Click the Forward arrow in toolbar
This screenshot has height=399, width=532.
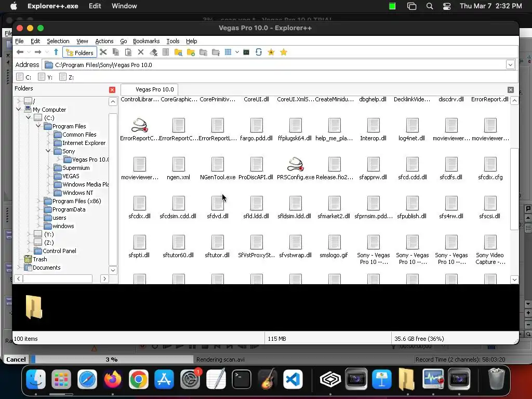click(x=38, y=52)
